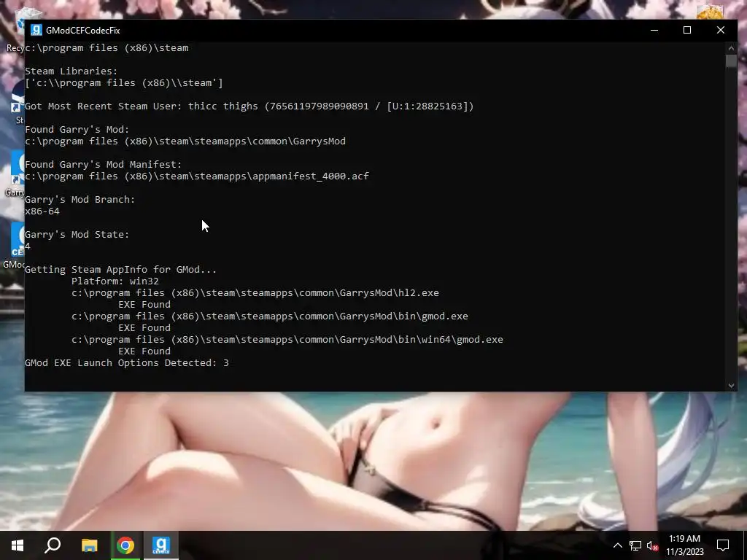The height and width of the screenshot is (560, 747).
Task: Maximize the GModCEFCodecFix window
Action: tap(687, 30)
